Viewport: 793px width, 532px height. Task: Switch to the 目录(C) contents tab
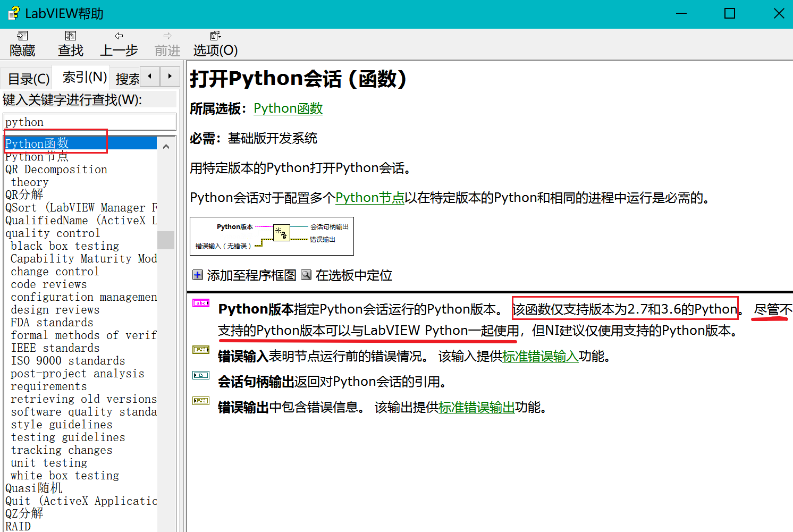pos(29,79)
